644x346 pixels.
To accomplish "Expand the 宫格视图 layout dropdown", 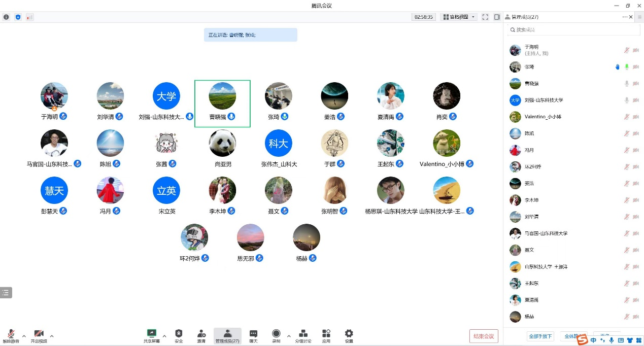I will pyautogui.click(x=459, y=17).
